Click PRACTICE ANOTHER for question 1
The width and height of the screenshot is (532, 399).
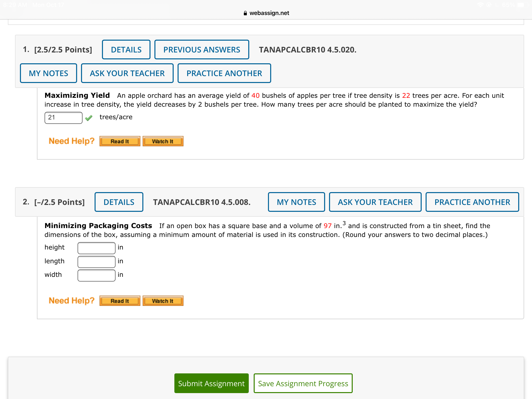[x=224, y=73]
